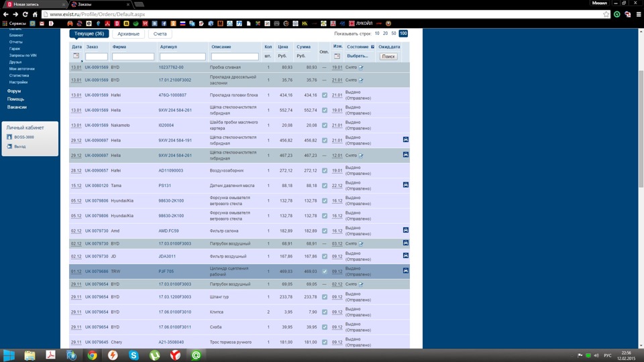
Task: Open calendar picker under Дата column
Action: coord(76,56)
